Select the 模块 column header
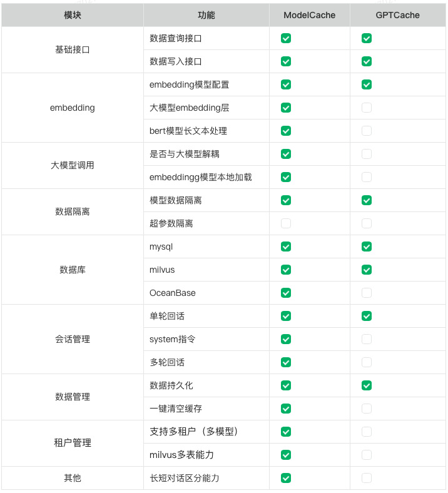 click(x=73, y=15)
